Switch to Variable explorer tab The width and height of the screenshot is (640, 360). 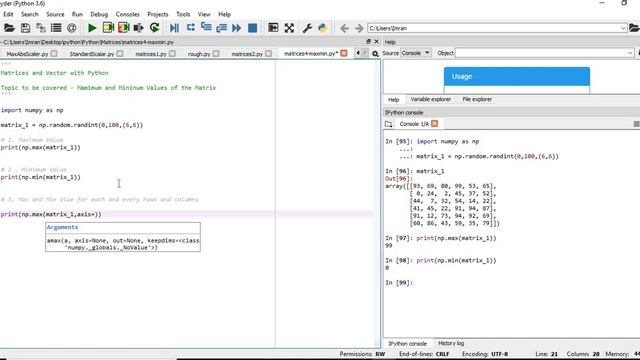tap(431, 99)
